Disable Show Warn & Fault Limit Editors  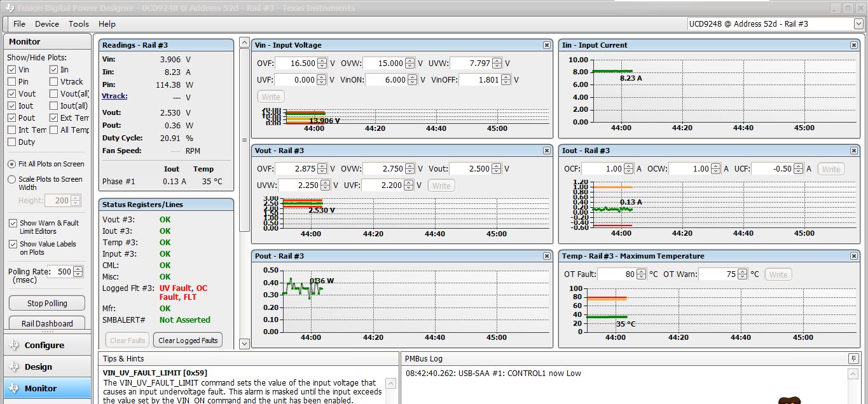click(x=13, y=224)
